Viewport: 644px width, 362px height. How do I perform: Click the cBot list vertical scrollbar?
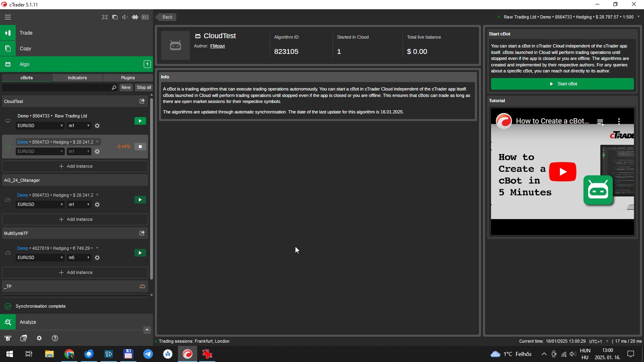coord(151,189)
